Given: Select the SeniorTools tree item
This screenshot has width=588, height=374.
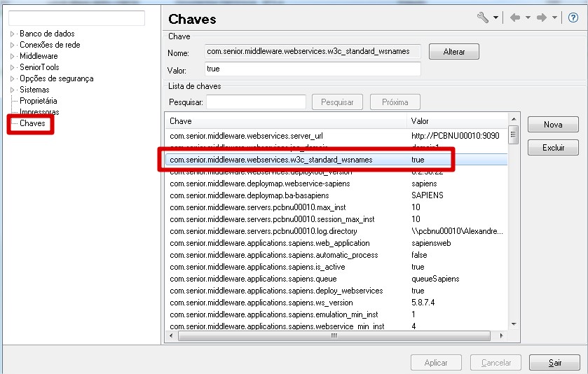Looking at the screenshot, I should coord(39,67).
